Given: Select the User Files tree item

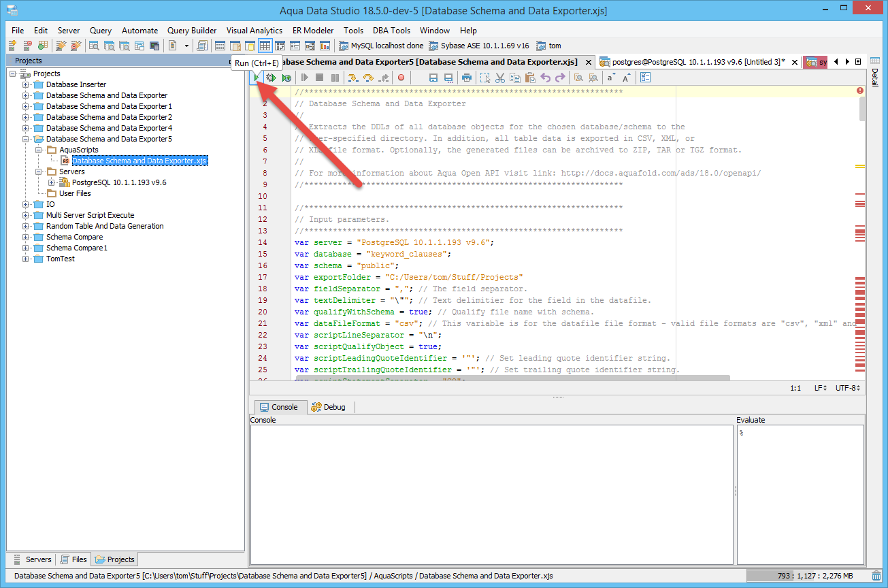Looking at the screenshot, I should 75,193.
